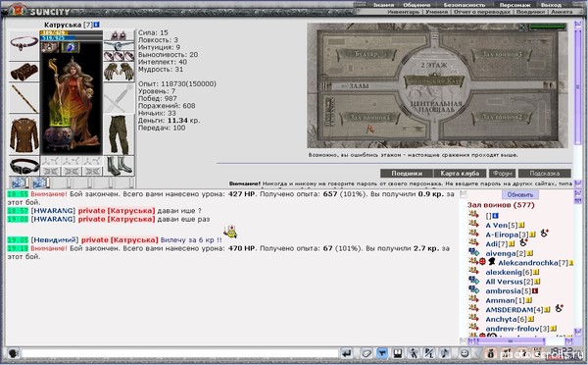The height and width of the screenshot is (365, 588).
Task: Toggle the music note sound icon
Action: [x=445, y=353]
